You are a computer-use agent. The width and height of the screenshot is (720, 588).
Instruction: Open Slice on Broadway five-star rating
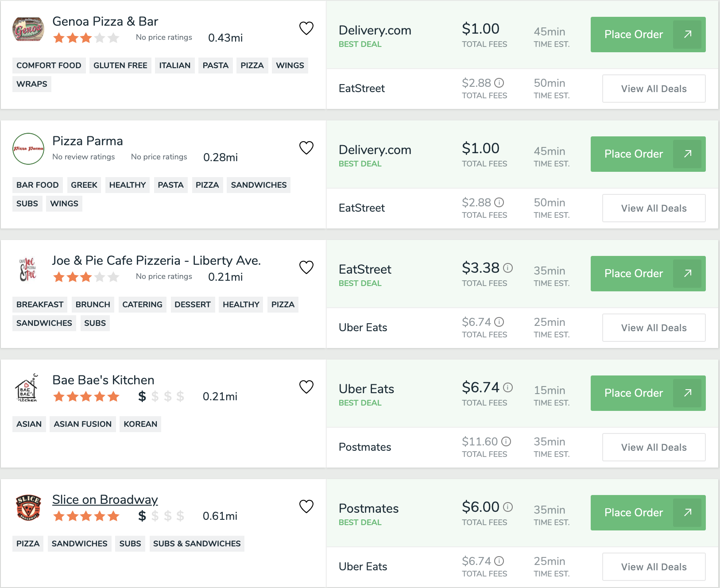[86, 516]
